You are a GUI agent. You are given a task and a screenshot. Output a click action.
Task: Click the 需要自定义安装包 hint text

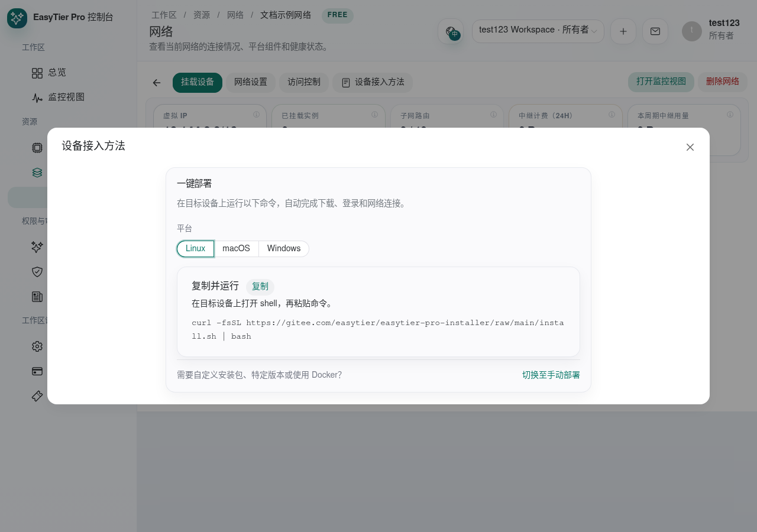point(259,375)
